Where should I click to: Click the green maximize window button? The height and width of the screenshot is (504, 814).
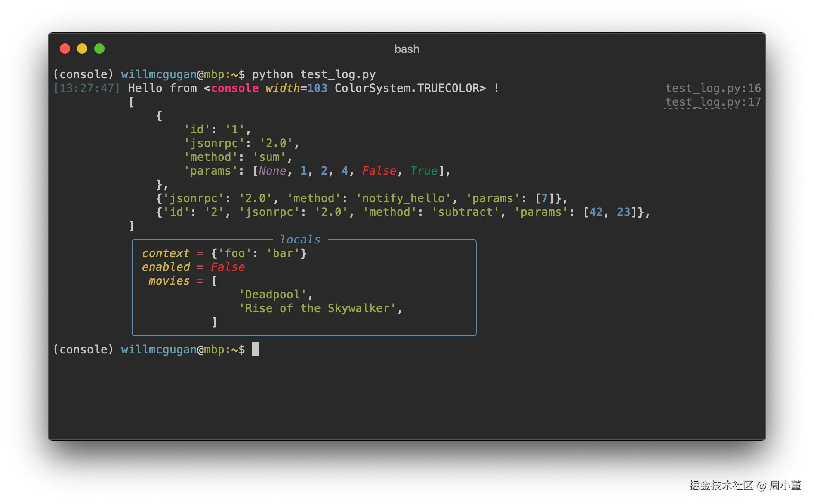pyautogui.click(x=99, y=49)
